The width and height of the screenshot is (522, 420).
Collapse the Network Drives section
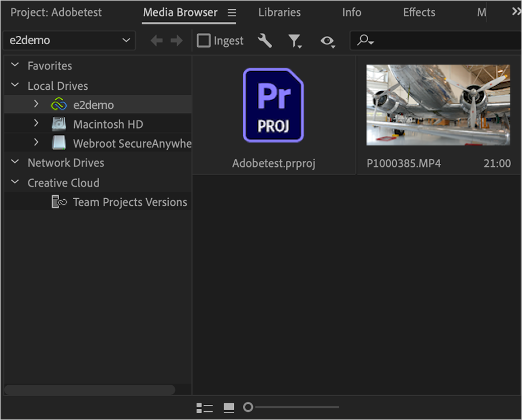(15, 162)
